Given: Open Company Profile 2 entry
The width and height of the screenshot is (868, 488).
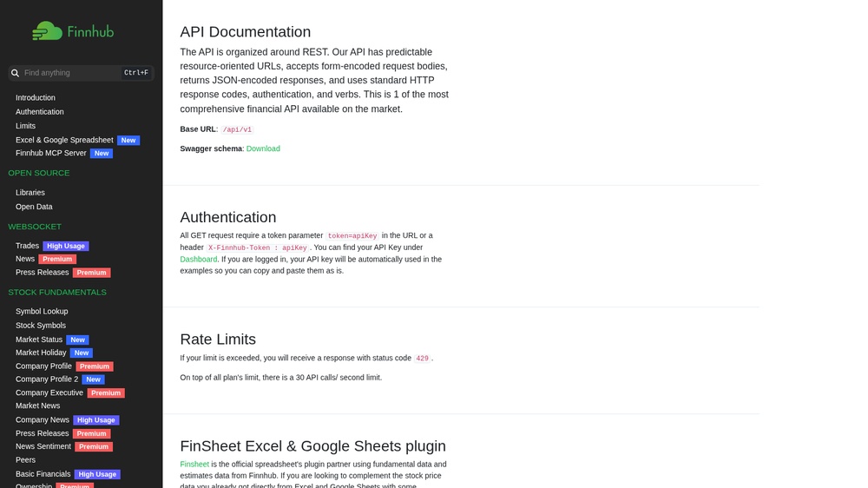Looking at the screenshot, I should 47,379.
